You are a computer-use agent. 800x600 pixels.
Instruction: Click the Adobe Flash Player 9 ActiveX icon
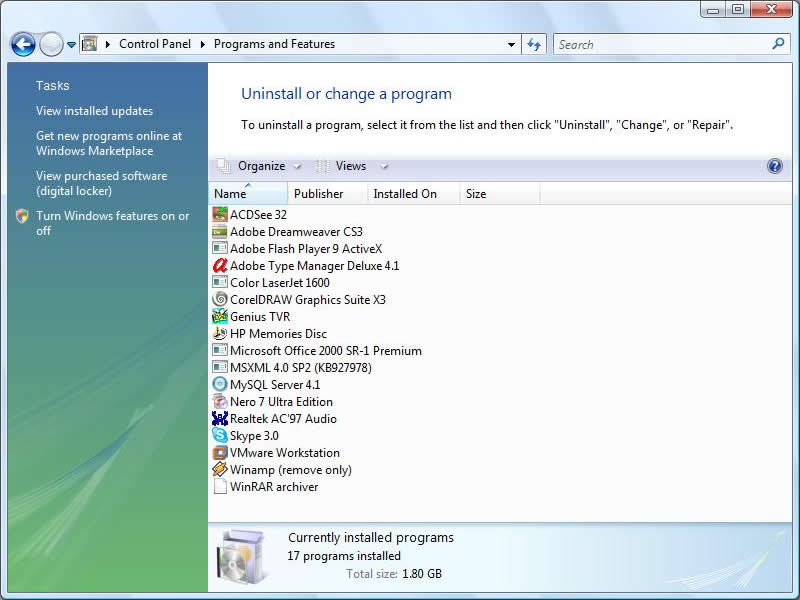tap(220, 248)
